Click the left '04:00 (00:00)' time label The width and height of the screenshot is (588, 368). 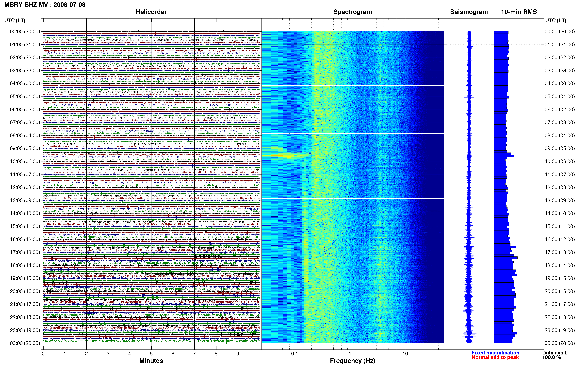click(25, 83)
